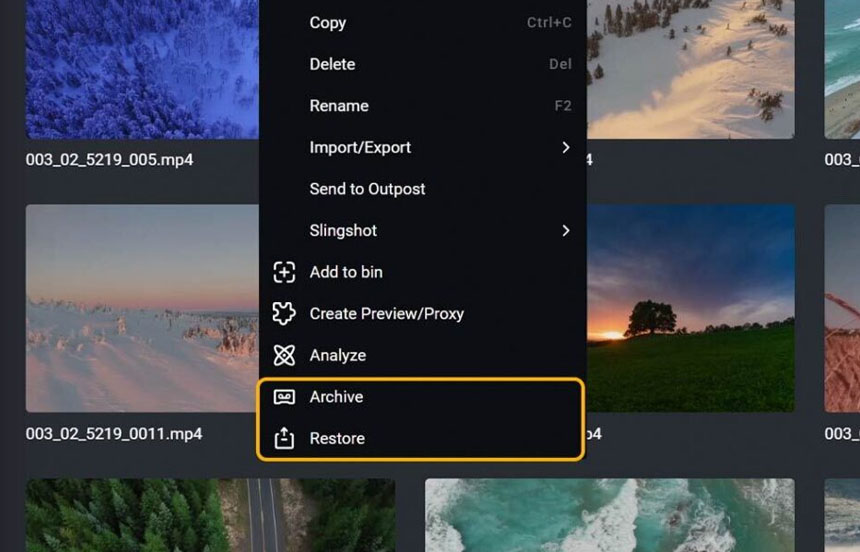Image resolution: width=860 pixels, height=552 pixels.
Task: Select Send to Outpost option
Action: click(367, 189)
